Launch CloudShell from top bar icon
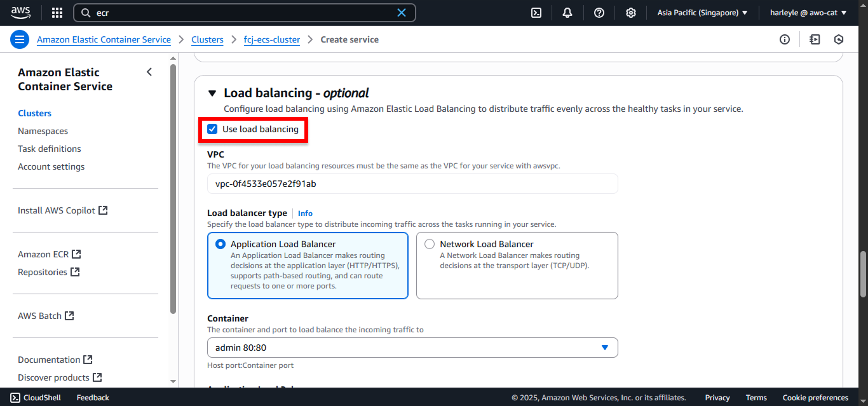Viewport: 868px width, 406px height. (536, 13)
